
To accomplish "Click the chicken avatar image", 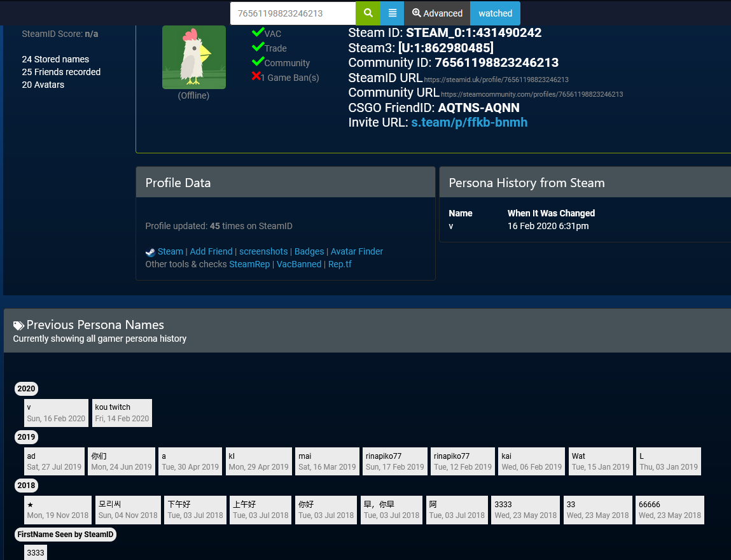I will [194, 57].
